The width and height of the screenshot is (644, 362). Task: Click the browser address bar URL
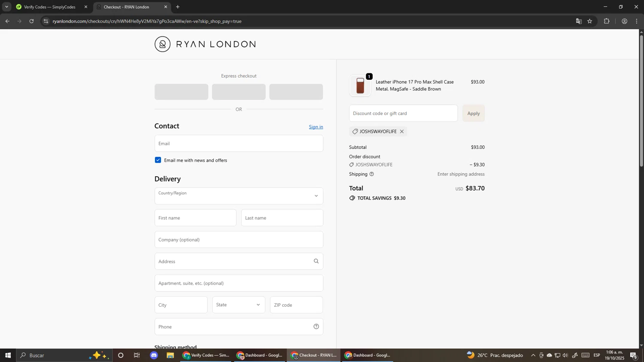click(147, 21)
